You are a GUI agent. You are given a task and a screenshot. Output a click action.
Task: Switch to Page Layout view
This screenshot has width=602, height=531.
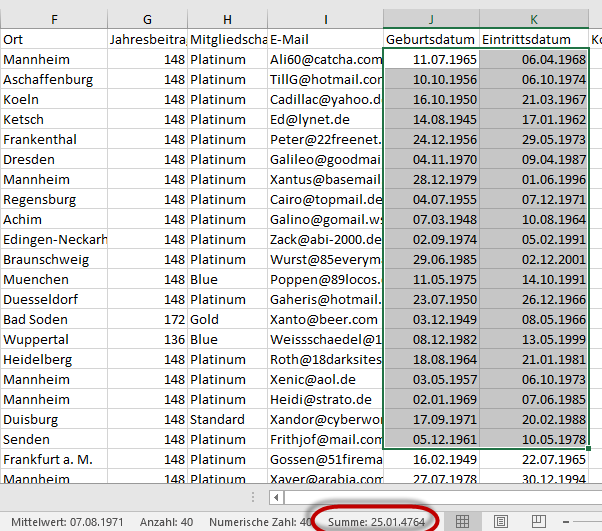(x=501, y=521)
